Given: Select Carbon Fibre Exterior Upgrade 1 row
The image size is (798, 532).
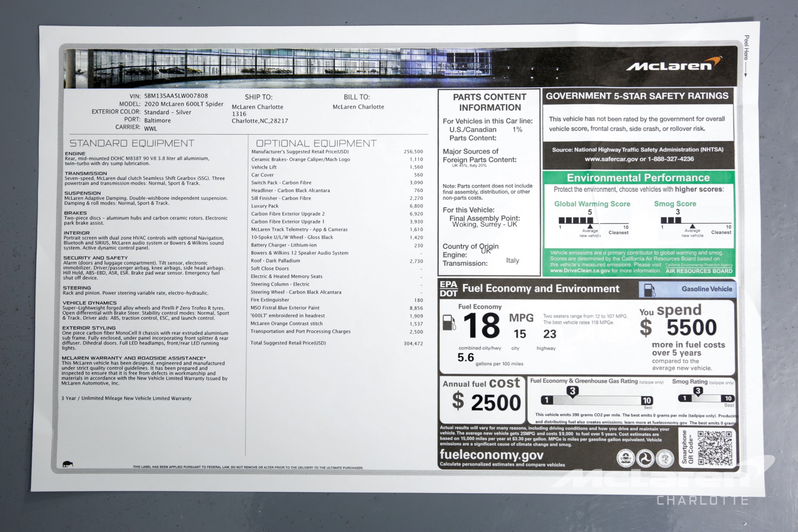Looking at the screenshot, I should pyautogui.click(x=337, y=222).
